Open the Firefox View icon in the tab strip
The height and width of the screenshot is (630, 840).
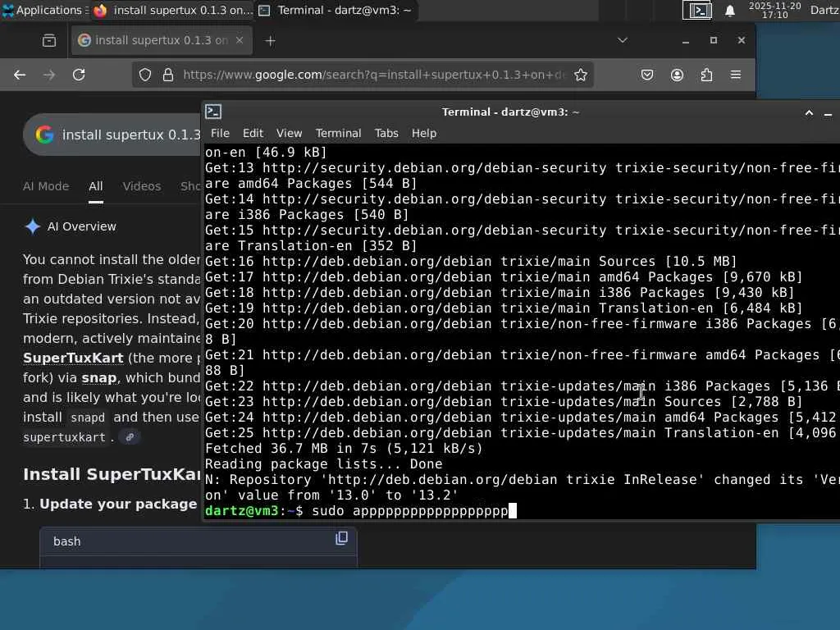(49, 40)
